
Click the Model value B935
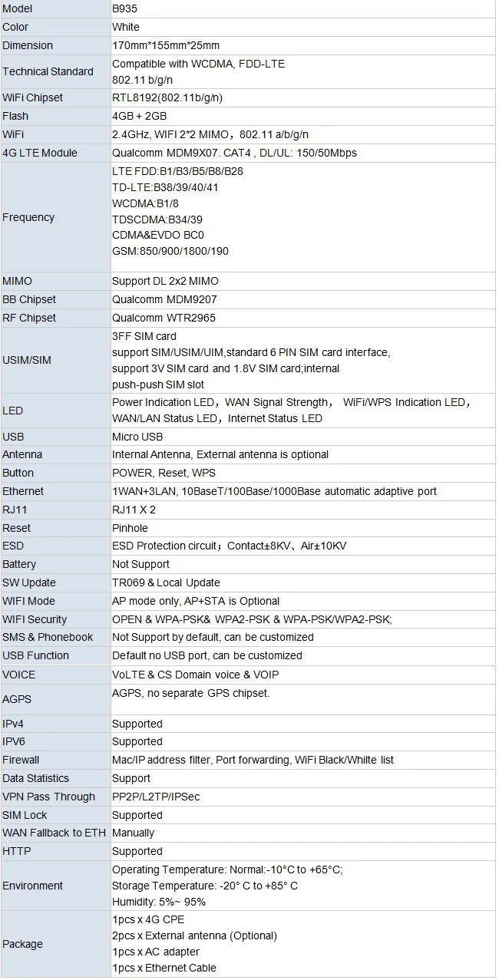tap(126, 8)
